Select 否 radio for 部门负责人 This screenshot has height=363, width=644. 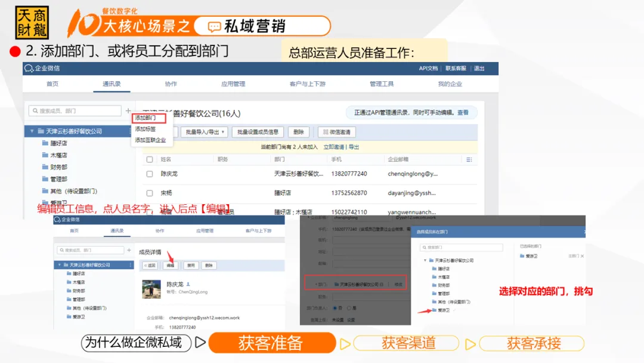point(335,308)
